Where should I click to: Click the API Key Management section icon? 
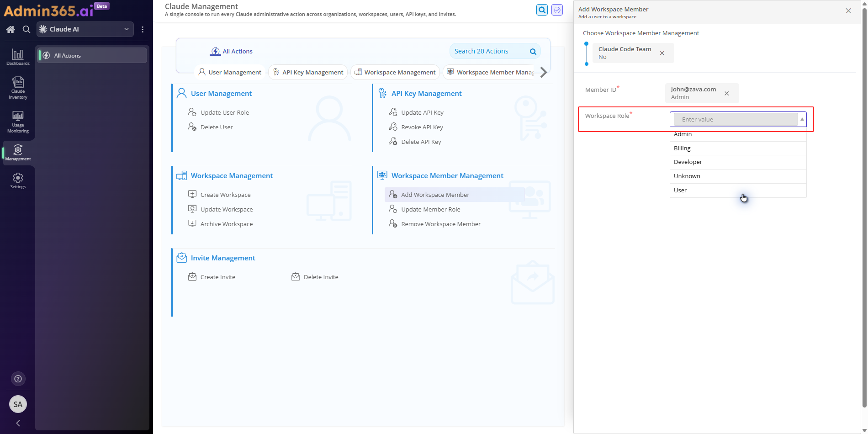click(x=382, y=93)
